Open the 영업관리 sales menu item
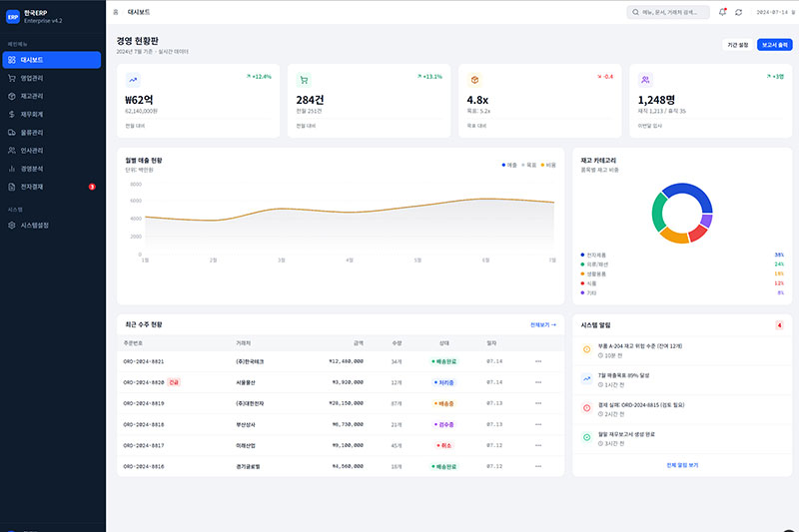799x532 pixels. point(52,78)
